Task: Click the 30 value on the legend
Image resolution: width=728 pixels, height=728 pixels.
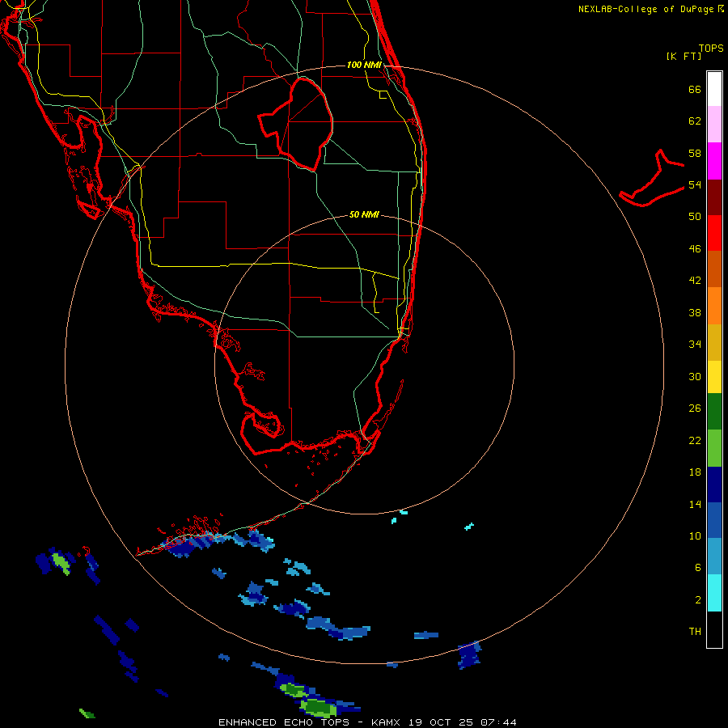Action: 695,376
